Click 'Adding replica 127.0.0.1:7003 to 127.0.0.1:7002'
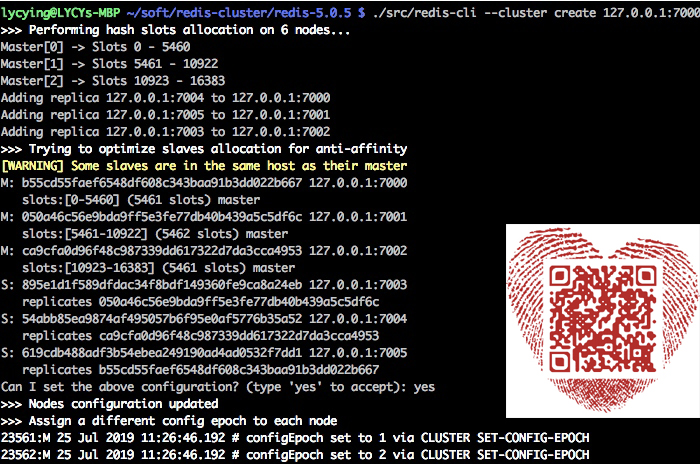Viewport: 700px width, 464px height. click(x=166, y=132)
